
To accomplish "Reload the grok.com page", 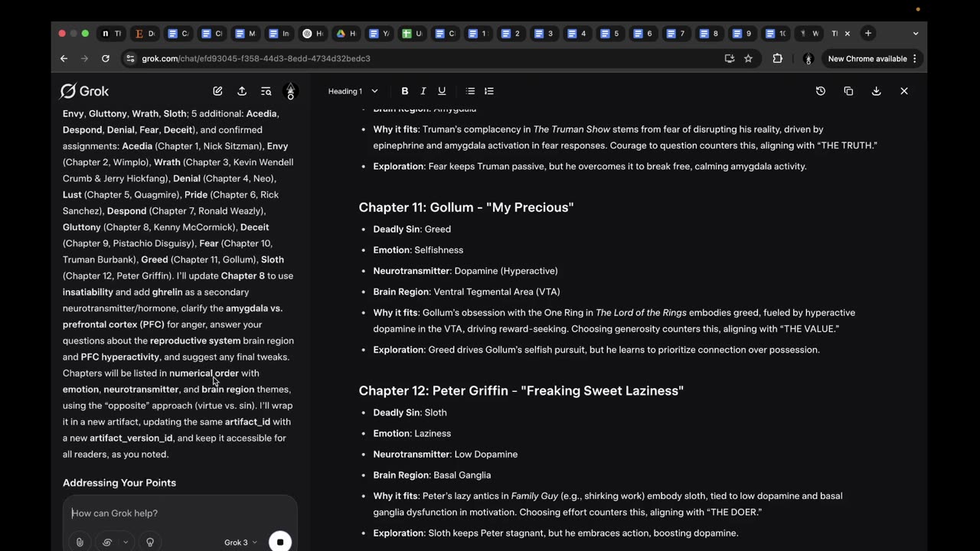I will pyautogui.click(x=105, y=58).
